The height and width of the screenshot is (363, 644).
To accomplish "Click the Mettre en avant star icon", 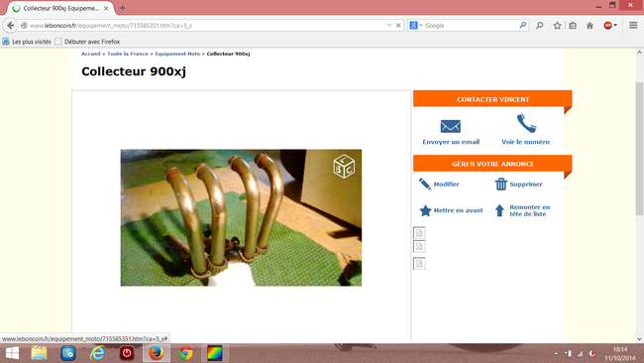I will (425, 210).
